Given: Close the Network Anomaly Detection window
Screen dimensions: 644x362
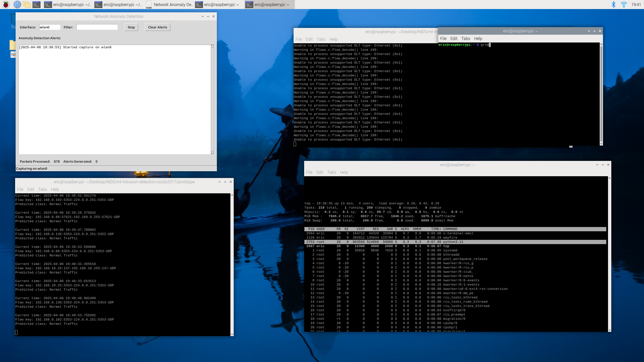Looking at the screenshot, I should coord(213,16).
